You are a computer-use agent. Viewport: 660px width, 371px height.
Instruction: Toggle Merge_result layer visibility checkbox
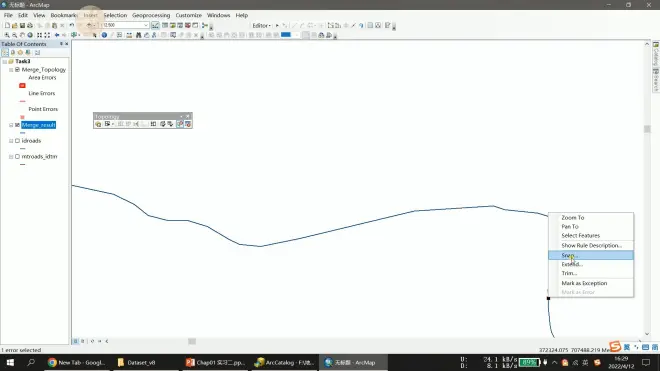[17, 125]
